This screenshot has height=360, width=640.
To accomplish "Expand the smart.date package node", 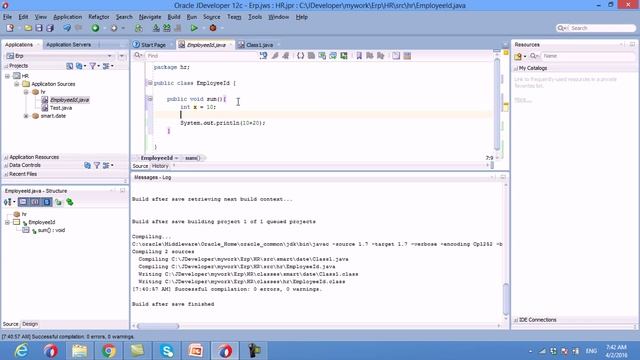I will [x=26, y=116].
